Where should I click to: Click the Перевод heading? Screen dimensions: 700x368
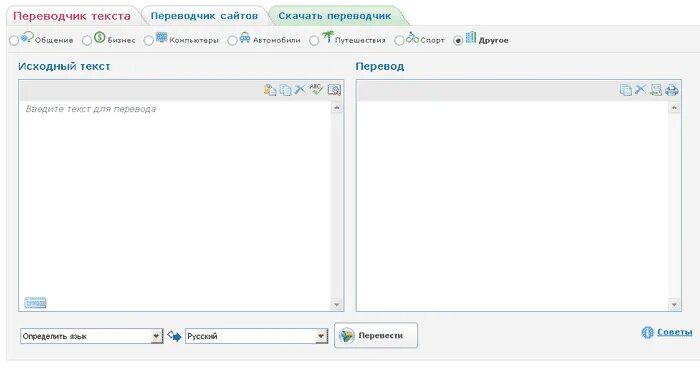tap(380, 67)
